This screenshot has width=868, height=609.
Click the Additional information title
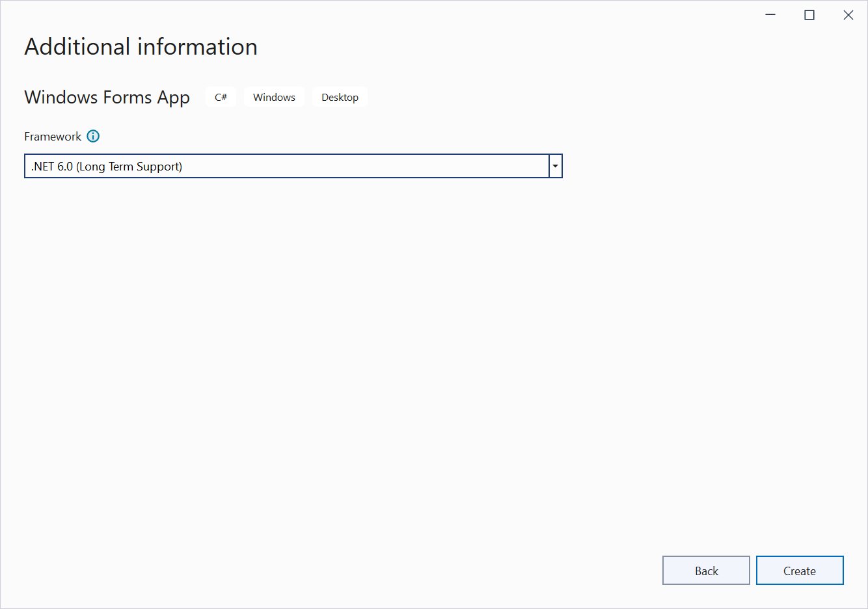click(141, 46)
